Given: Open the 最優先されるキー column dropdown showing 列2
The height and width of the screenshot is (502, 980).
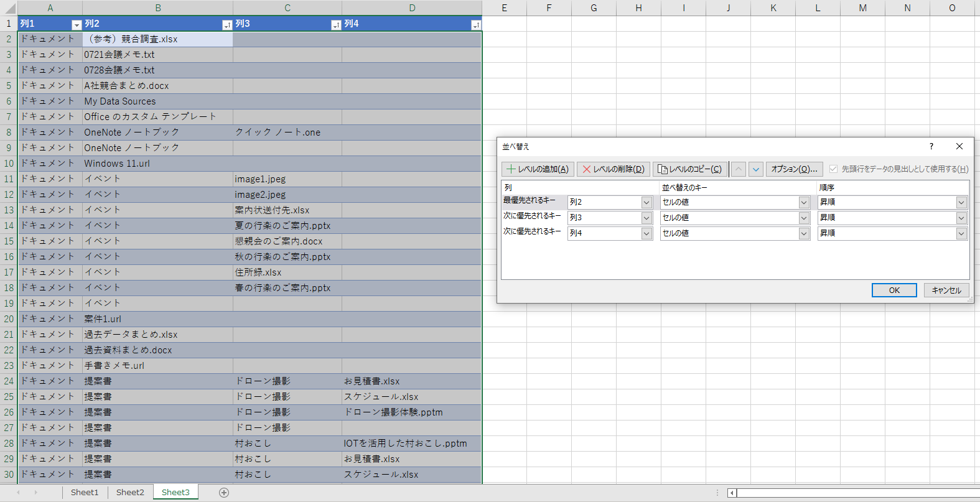Looking at the screenshot, I should tap(646, 202).
